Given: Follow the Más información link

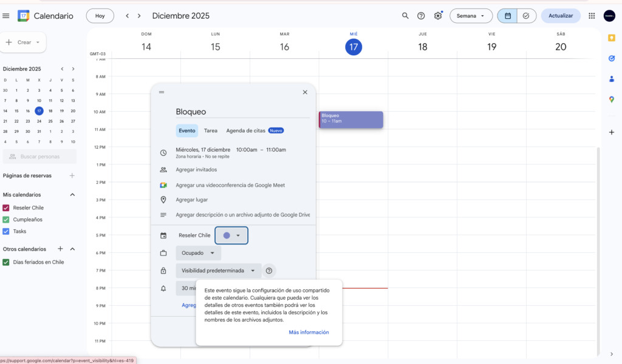Looking at the screenshot, I should (309, 332).
